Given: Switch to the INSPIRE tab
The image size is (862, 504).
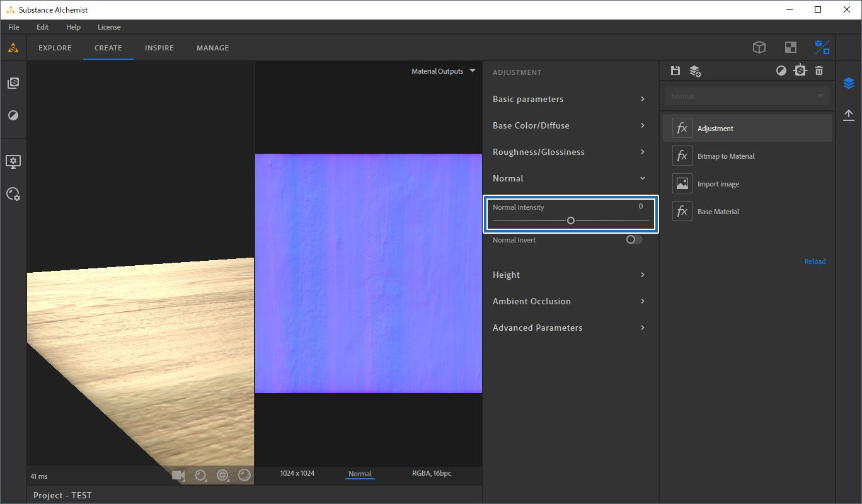Looking at the screenshot, I should point(159,48).
